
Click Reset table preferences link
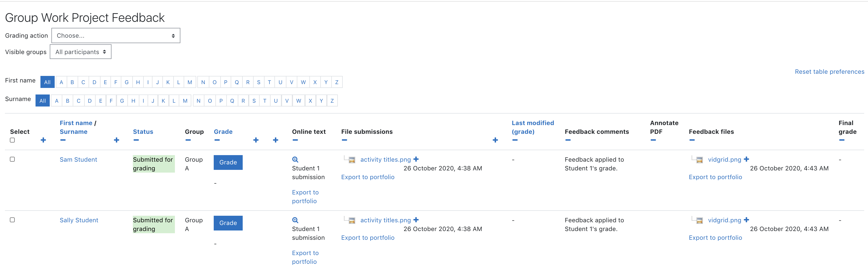(829, 72)
